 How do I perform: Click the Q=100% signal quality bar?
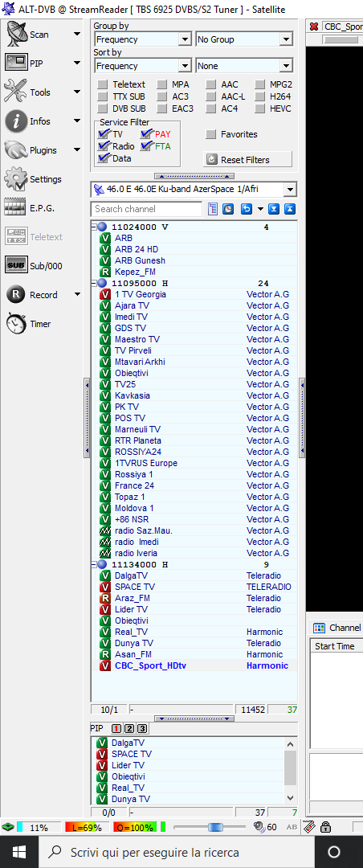[135, 828]
